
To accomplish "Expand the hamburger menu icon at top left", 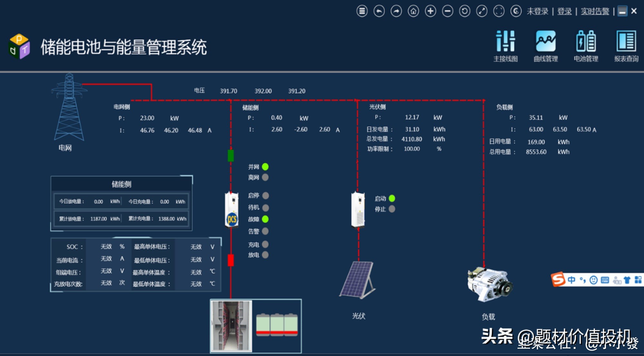I will 362,11.
